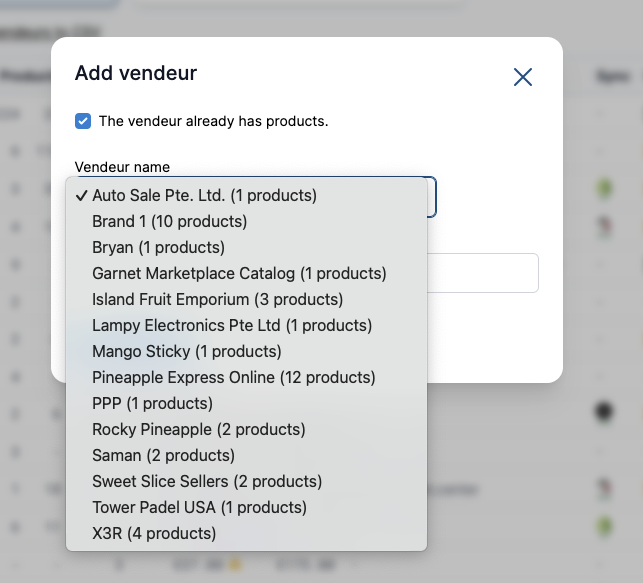The width and height of the screenshot is (643, 583).
Task: Select Garnet Marketplace Catalog option
Action: [x=246, y=273]
